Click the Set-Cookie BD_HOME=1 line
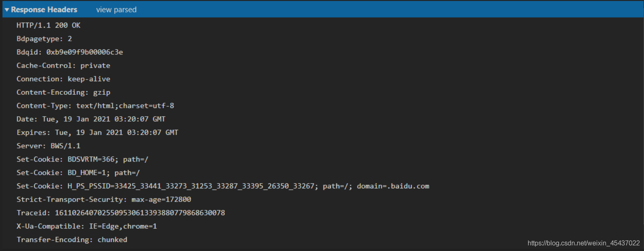 (x=81, y=173)
